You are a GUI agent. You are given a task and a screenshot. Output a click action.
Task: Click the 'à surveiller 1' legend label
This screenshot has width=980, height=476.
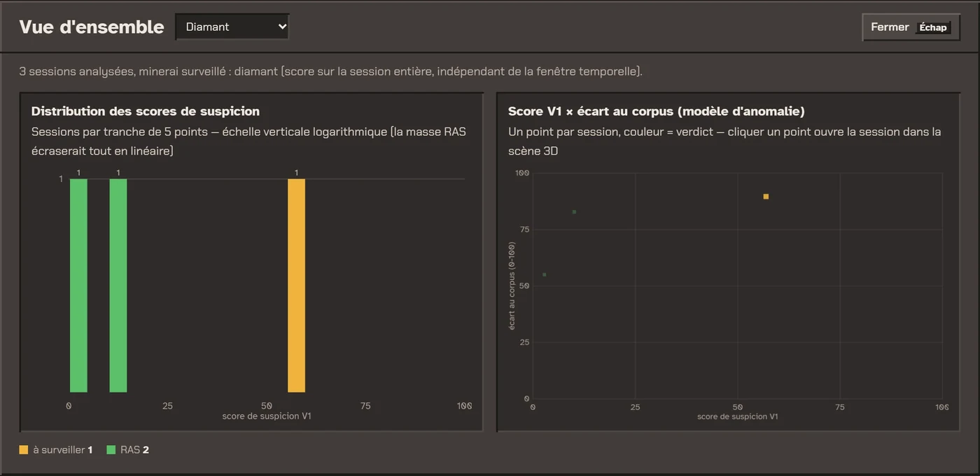[x=63, y=450]
